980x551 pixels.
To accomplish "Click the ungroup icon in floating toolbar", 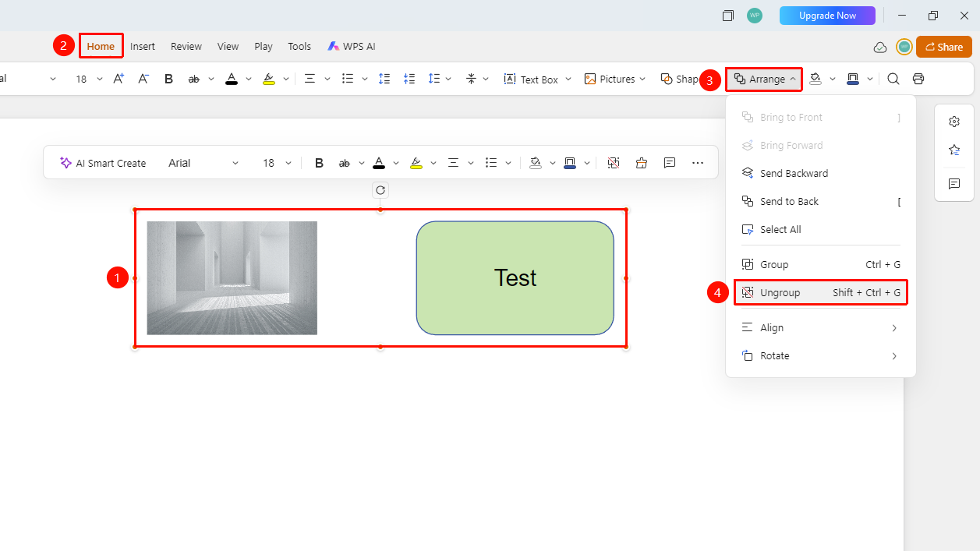I will point(614,163).
